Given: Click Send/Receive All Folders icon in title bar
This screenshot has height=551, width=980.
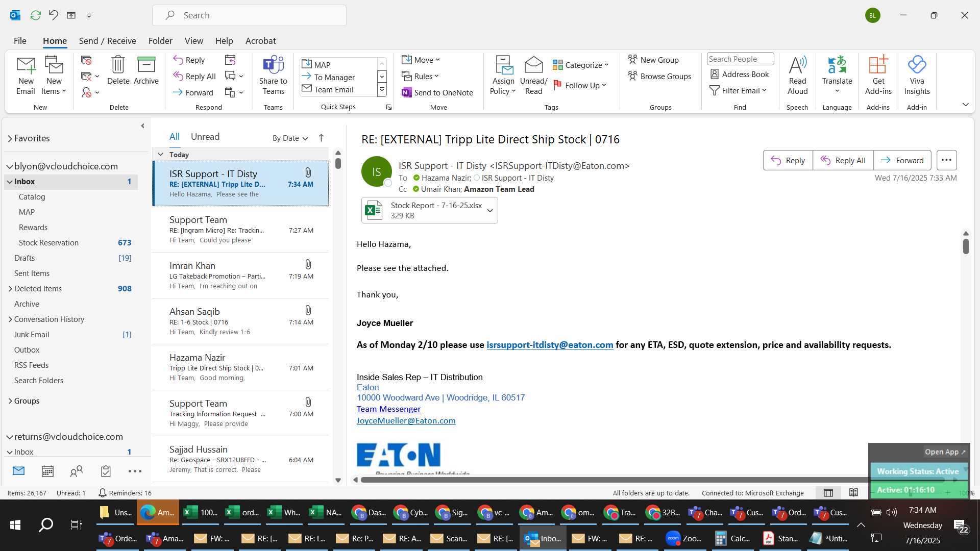Looking at the screenshot, I should tap(35, 15).
